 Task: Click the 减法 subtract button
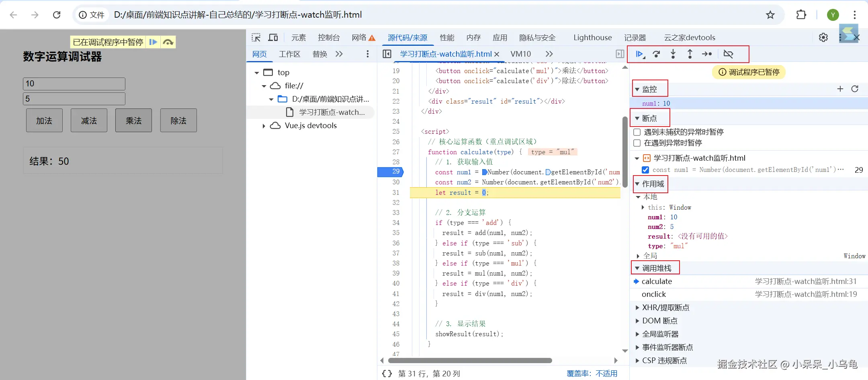(x=89, y=121)
